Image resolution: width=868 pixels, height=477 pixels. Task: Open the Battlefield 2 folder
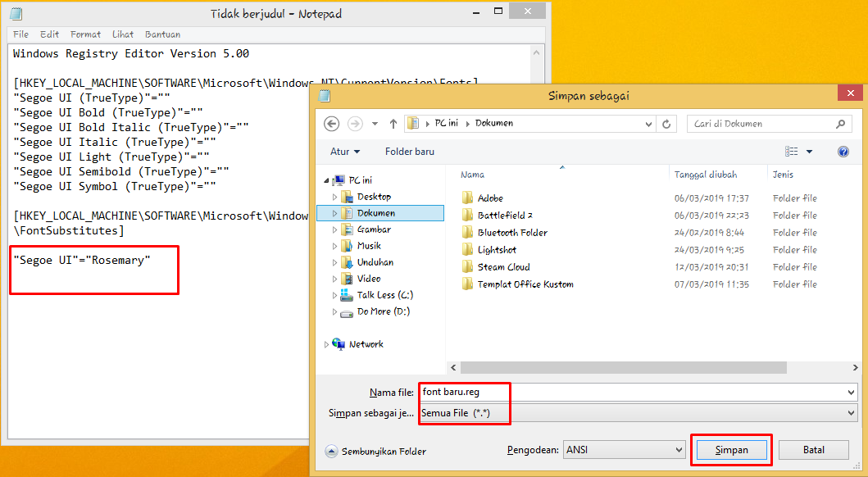click(x=505, y=216)
